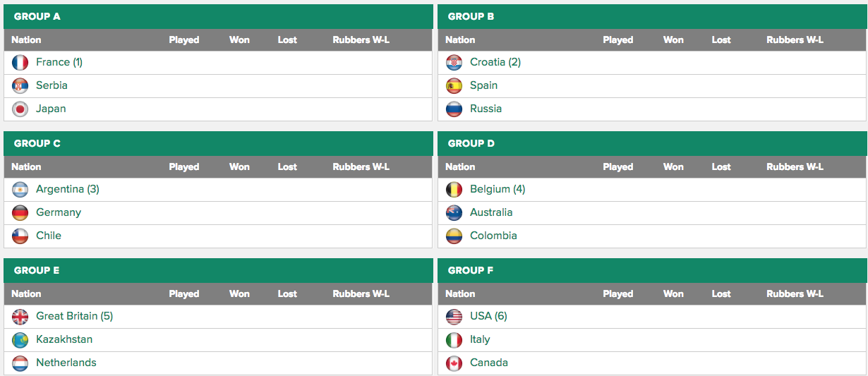Click the Kazakhstan flag icon
The height and width of the screenshot is (376, 868).
click(x=20, y=339)
